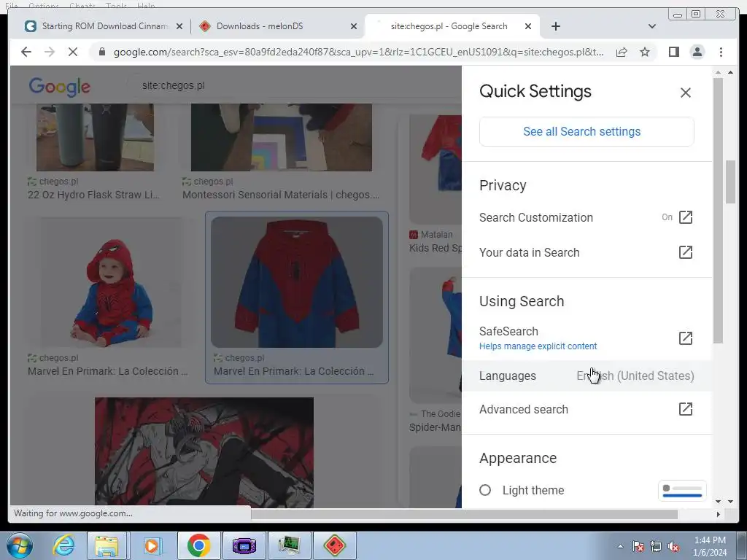Click Advanced search label
747x560 pixels.
pyautogui.click(x=524, y=410)
